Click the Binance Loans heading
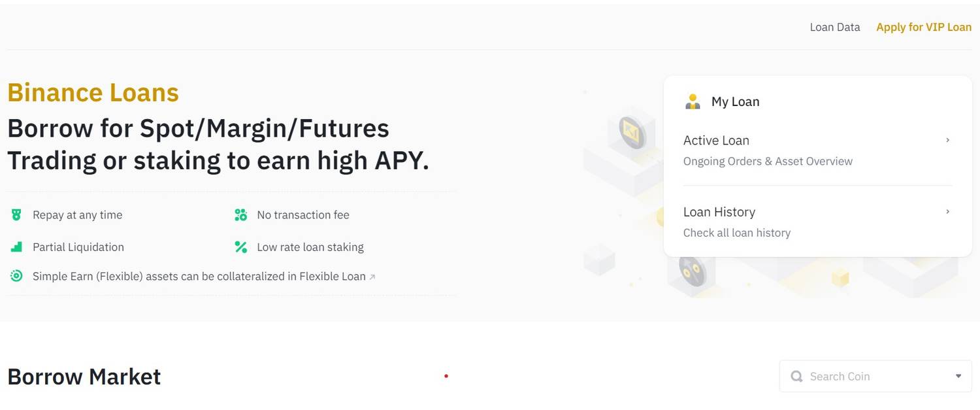Viewport: 980px width, 410px height. point(93,93)
